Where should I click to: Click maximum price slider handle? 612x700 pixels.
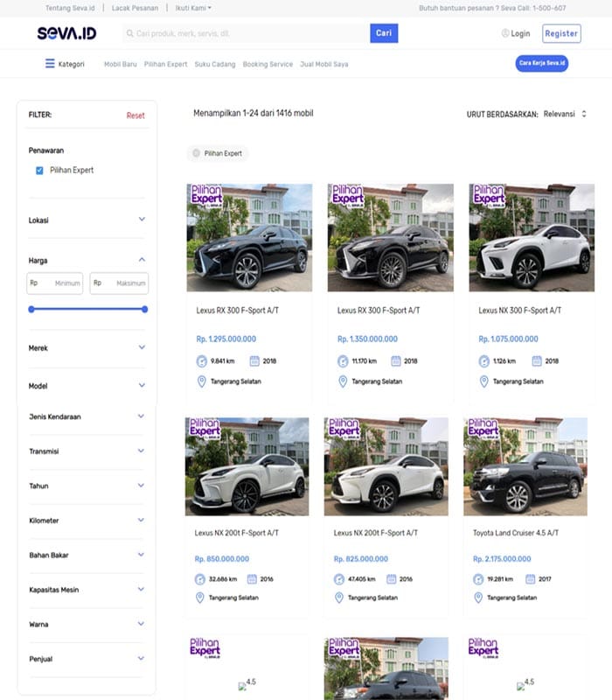pos(144,309)
